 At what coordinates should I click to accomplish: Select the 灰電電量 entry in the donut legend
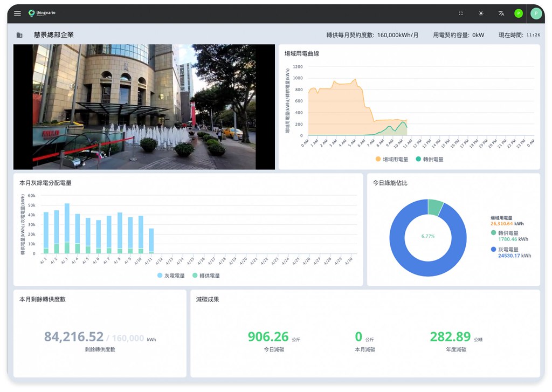(x=511, y=252)
